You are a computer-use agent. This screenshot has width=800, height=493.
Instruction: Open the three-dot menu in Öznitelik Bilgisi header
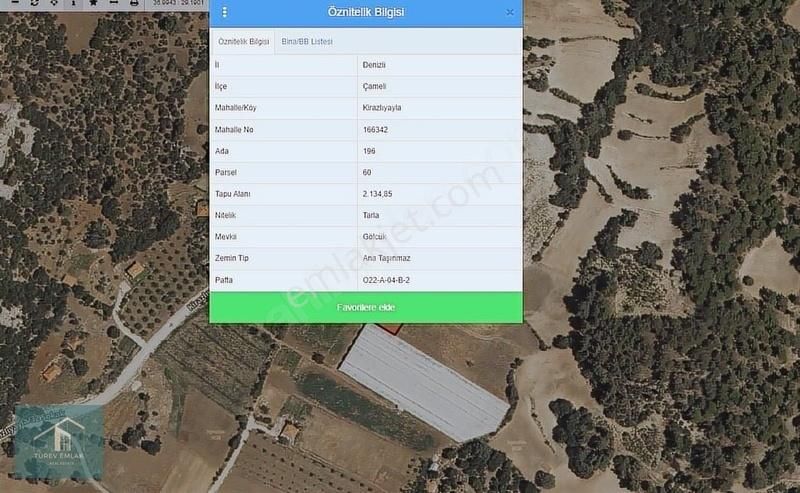click(224, 12)
